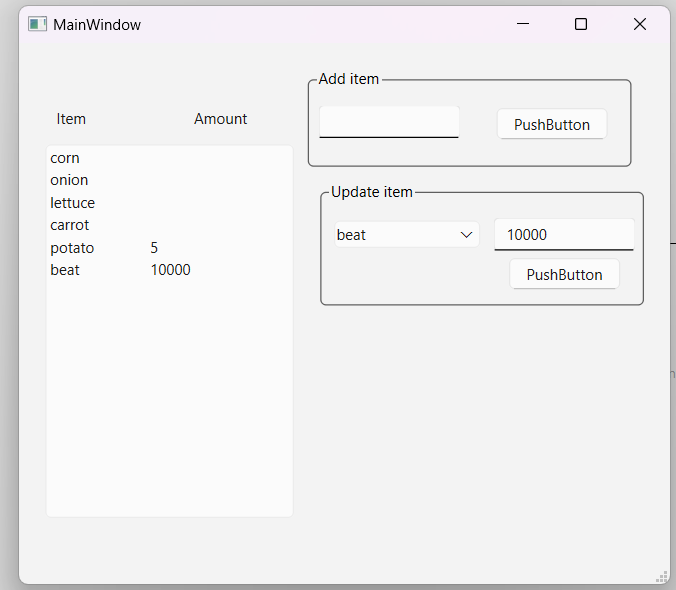Viewport: 676px width, 590px height.
Task: Close the MainWindow window
Action: click(x=640, y=24)
